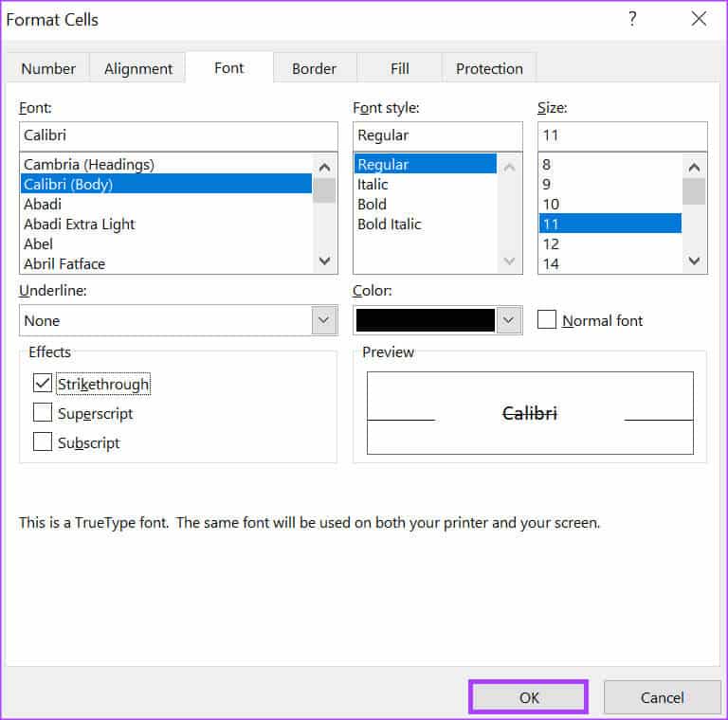Click the black color swatch
The height and width of the screenshot is (720, 728).
pyautogui.click(x=425, y=320)
